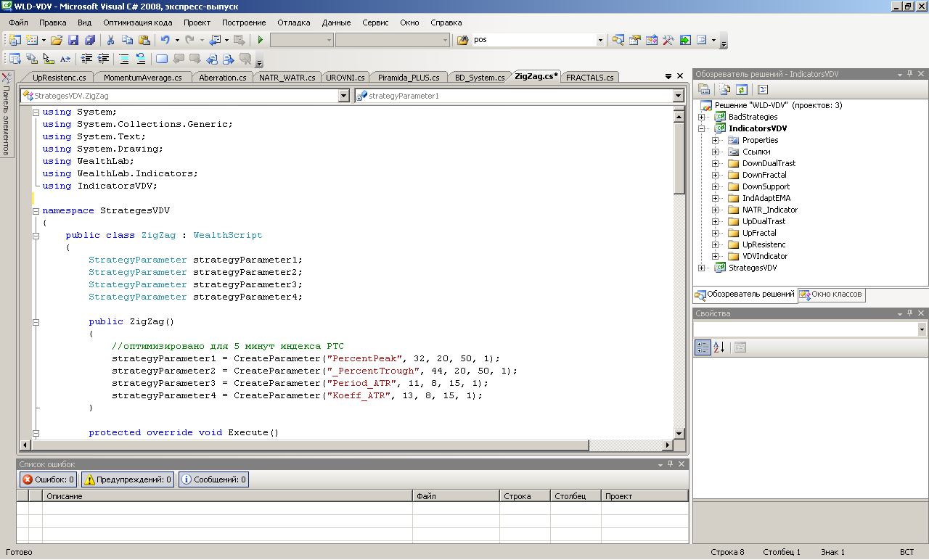This screenshot has height=560, width=929.
Task: Toggle the Предупреждений: 0 warnings filter
Action: click(x=128, y=479)
